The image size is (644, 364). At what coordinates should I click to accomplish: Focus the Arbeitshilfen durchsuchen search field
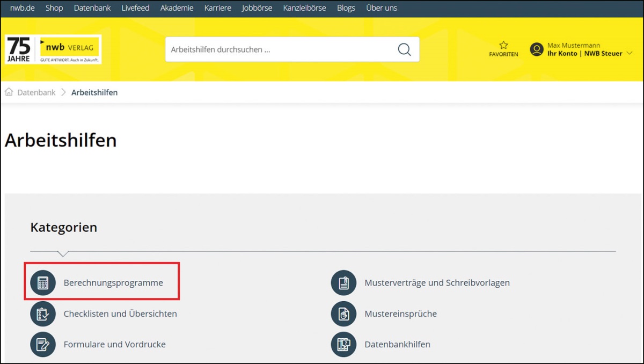pos(279,49)
